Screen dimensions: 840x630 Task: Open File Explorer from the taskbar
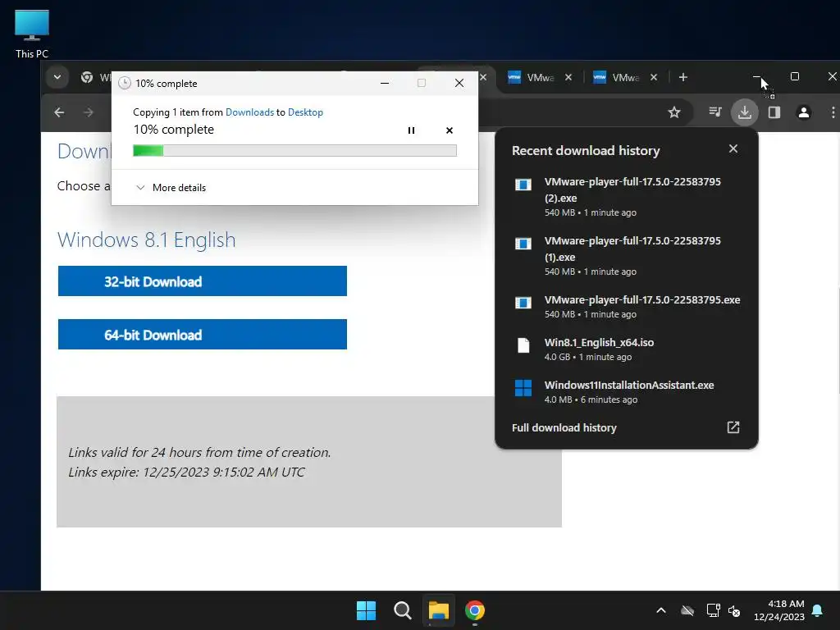438,610
